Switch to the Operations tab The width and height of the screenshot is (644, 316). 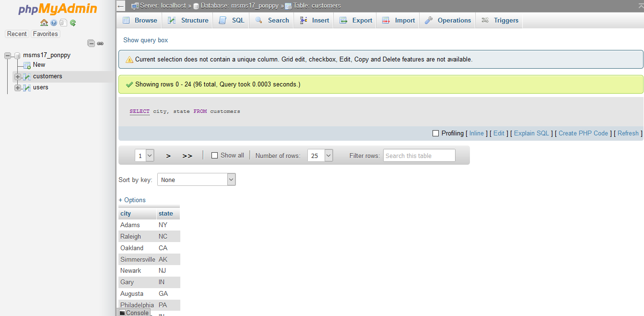point(448,20)
